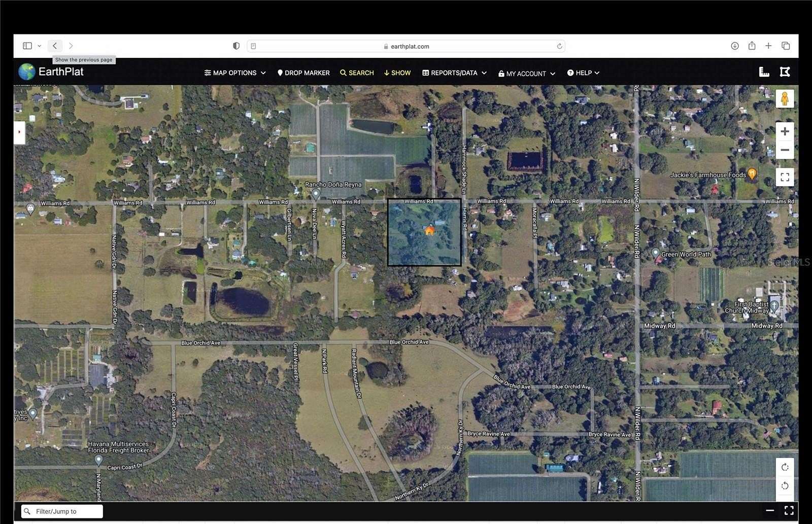
Task: Click the Filter/Jump to field
Action: [61, 511]
